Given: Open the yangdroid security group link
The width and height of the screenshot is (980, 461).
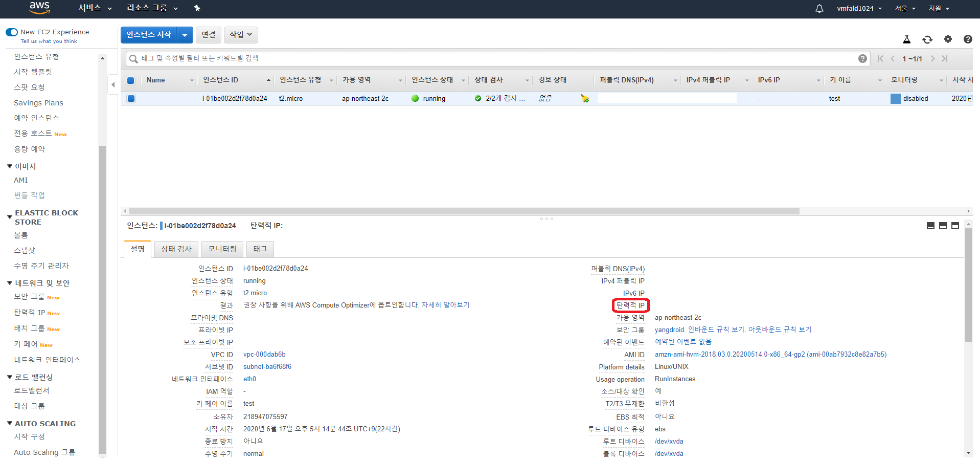Looking at the screenshot, I should click(669, 330).
